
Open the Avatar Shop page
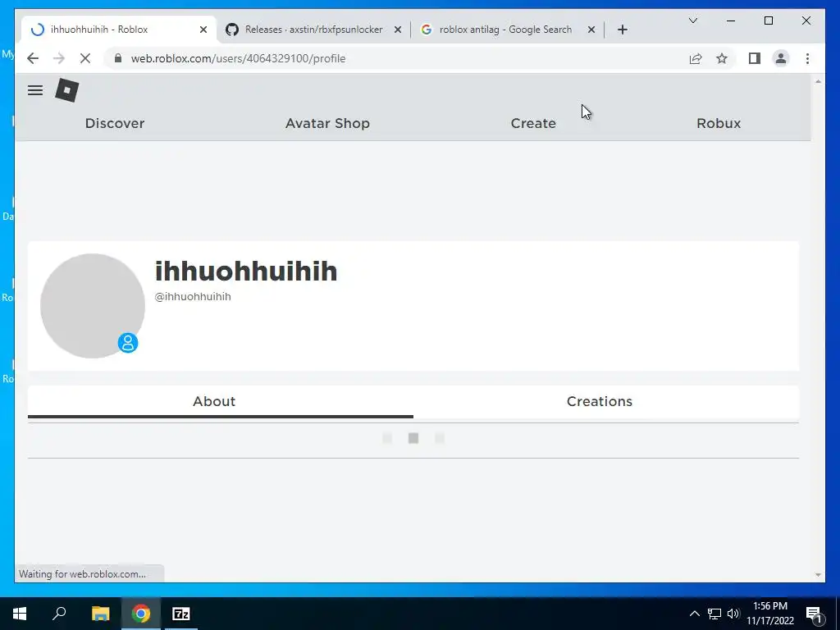327,123
